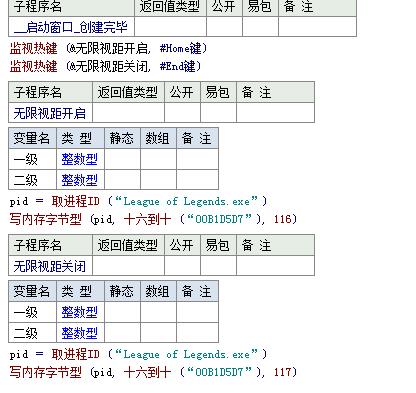
Task: Click the 变量名 header above 无限视距关闭 variables
Action: click(x=33, y=291)
